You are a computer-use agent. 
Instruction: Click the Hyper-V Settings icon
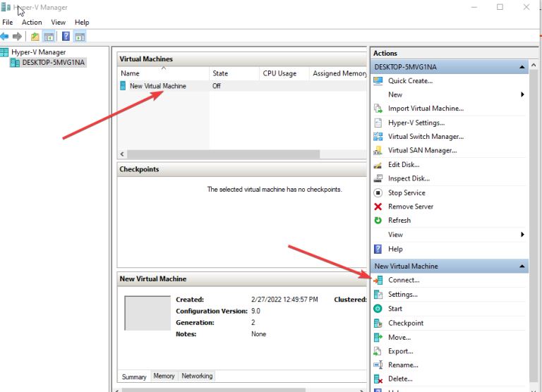point(378,123)
